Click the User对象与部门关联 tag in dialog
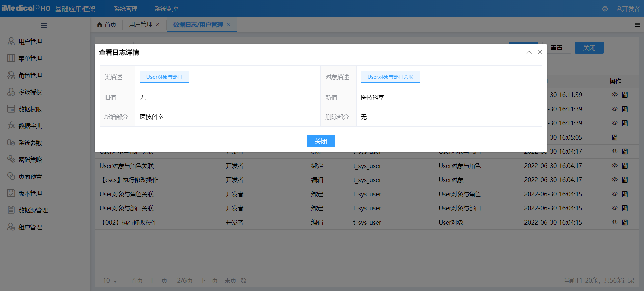The image size is (644, 291). [x=390, y=77]
